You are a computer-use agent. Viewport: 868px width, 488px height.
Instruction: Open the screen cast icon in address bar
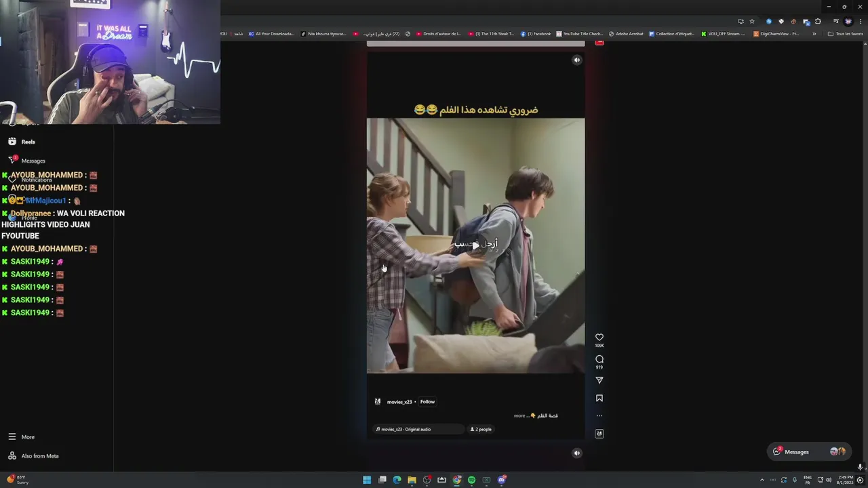741,21
